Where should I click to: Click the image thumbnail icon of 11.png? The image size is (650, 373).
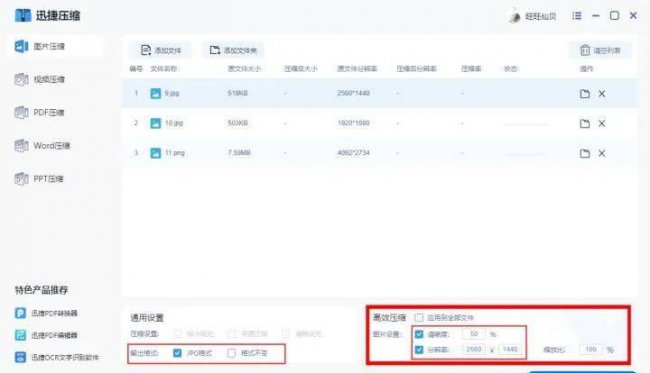pos(155,153)
